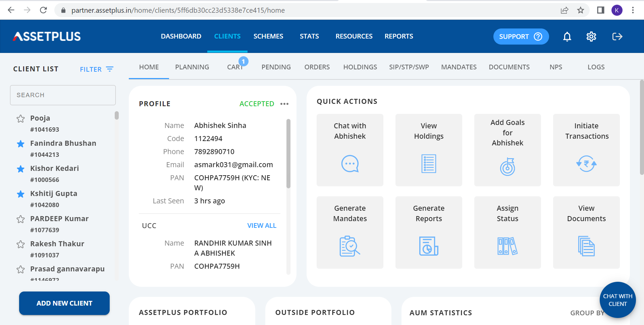Viewport: 644px width, 325px height.
Task: Star Rakesh Thakur as favorite
Action: [x=20, y=244]
